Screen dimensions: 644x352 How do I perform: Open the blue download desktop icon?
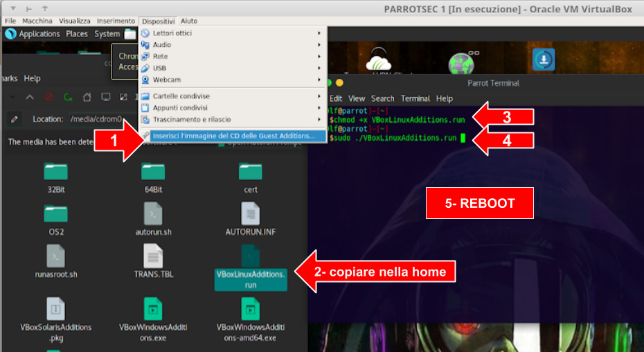544,60
